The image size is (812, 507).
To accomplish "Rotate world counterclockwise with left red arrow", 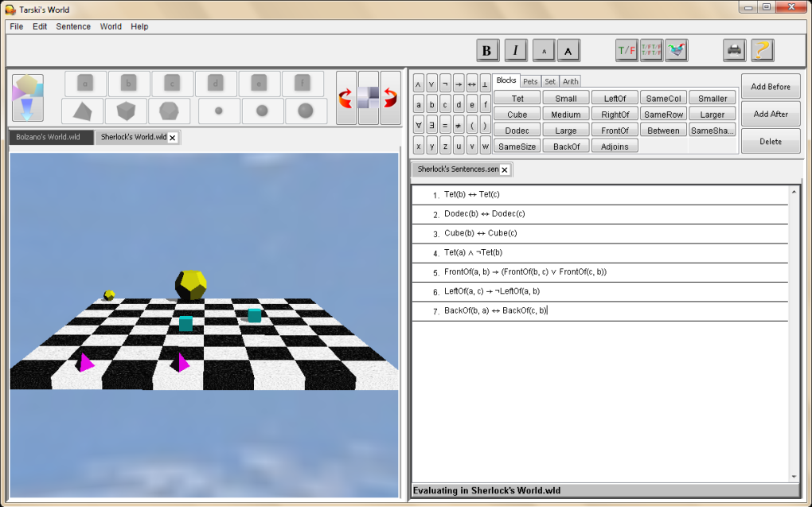I will click(x=346, y=98).
